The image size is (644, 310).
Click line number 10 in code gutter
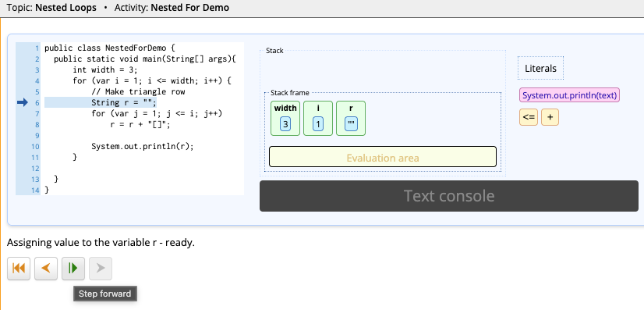coord(35,146)
